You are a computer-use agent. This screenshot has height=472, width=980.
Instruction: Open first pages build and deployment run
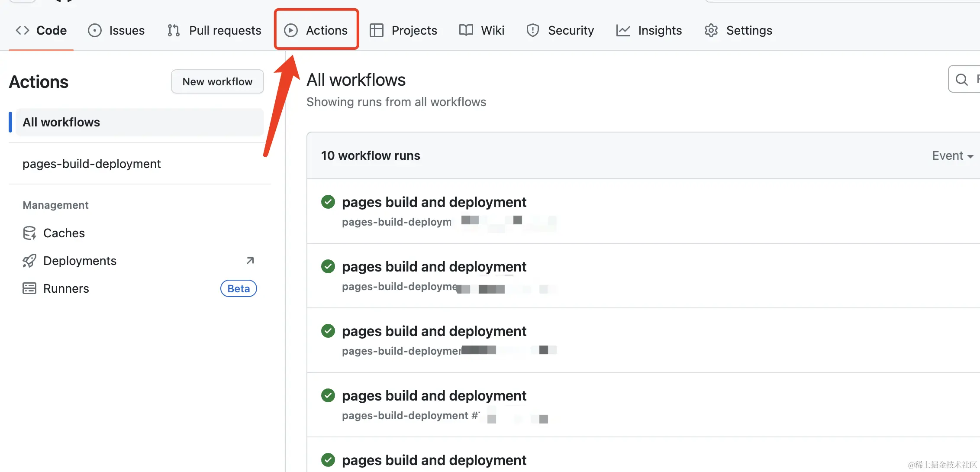coord(434,202)
